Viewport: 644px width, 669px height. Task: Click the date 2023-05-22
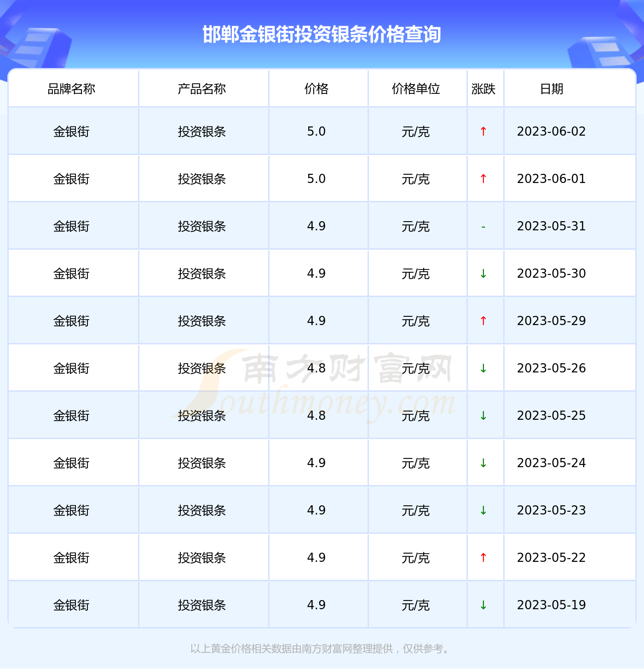(x=552, y=558)
